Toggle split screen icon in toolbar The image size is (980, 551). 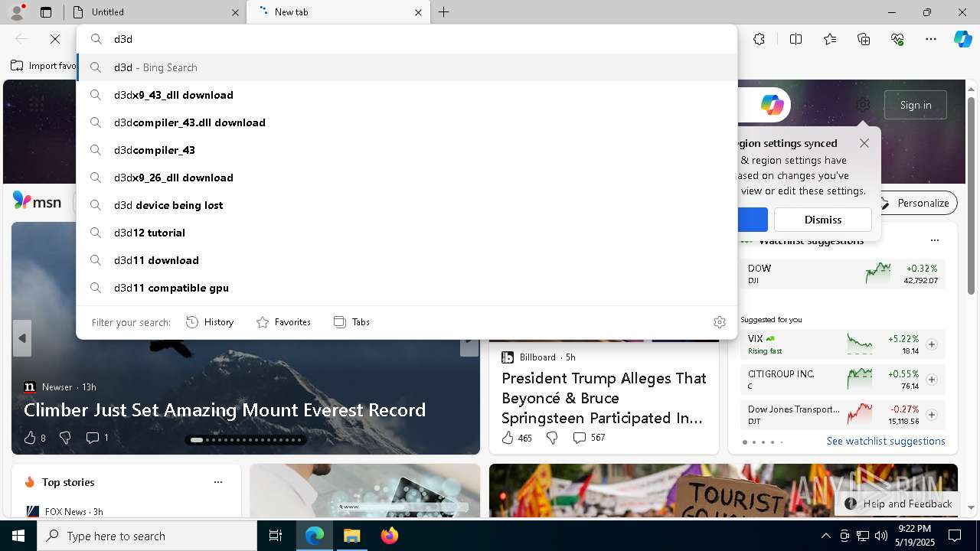795,39
